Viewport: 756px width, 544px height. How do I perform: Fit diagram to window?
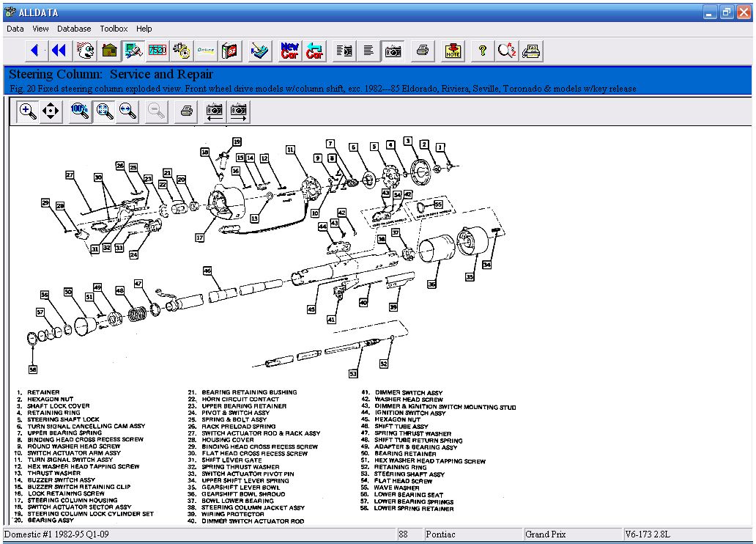pos(105,111)
